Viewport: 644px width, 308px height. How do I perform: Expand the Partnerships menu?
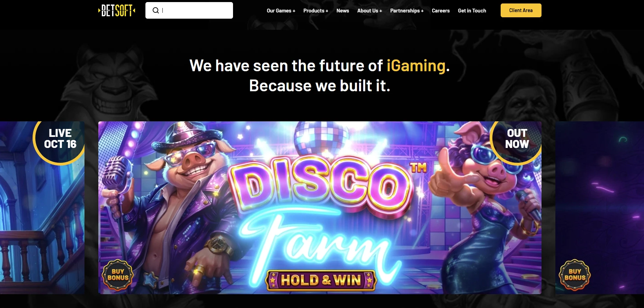click(x=407, y=11)
